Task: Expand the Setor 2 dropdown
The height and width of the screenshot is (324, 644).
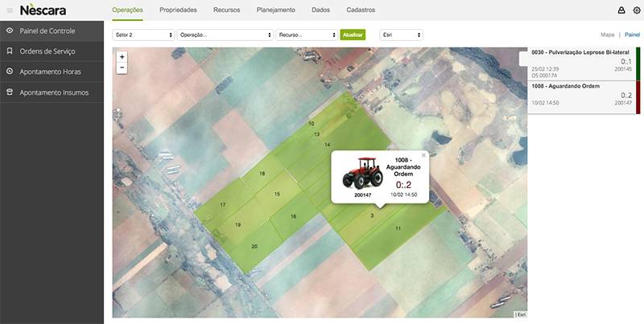Action: coord(144,35)
